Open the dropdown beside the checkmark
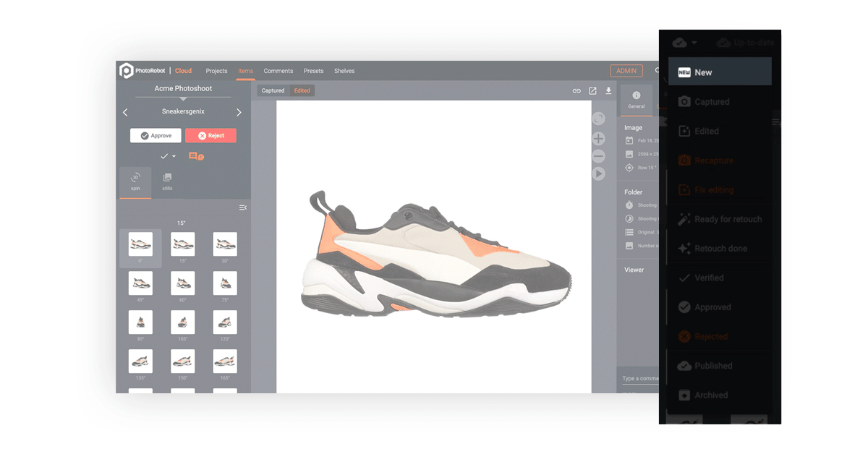 (174, 155)
